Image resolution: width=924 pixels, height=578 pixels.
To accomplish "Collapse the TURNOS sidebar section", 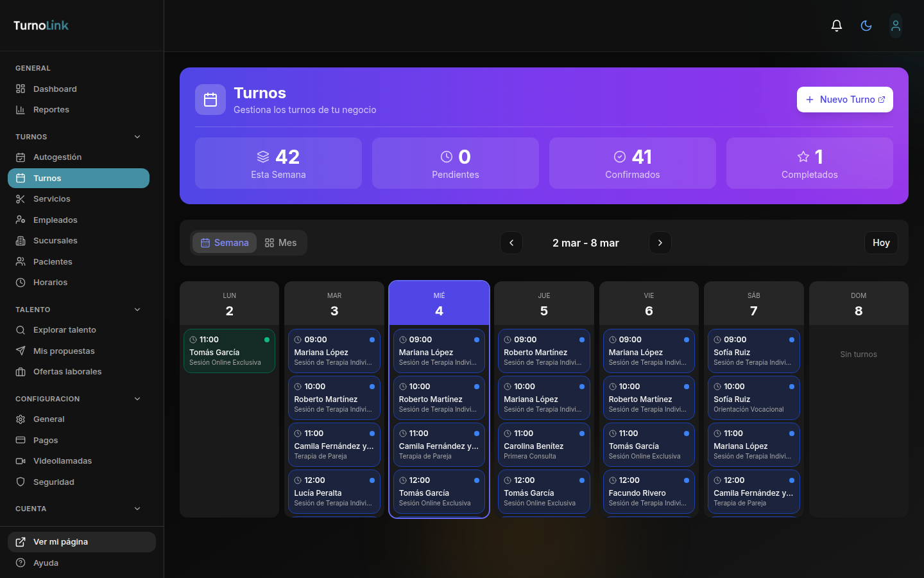I will point(137,137).
